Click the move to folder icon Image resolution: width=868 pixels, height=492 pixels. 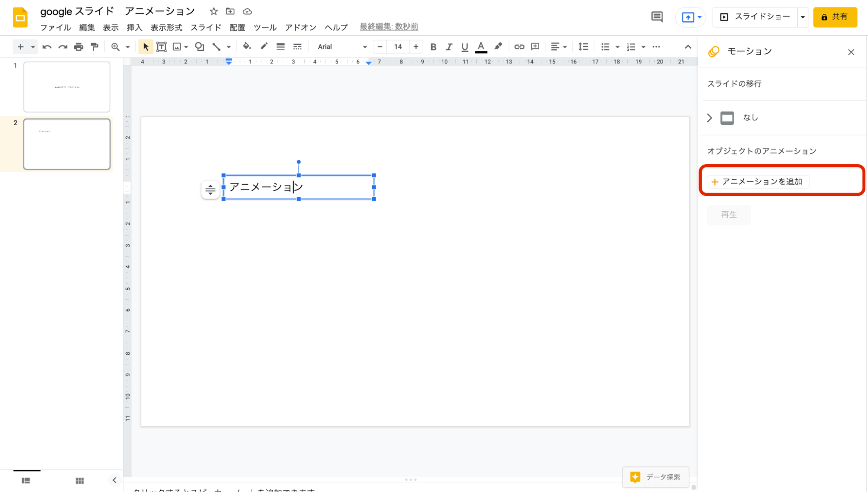[230, 11]
